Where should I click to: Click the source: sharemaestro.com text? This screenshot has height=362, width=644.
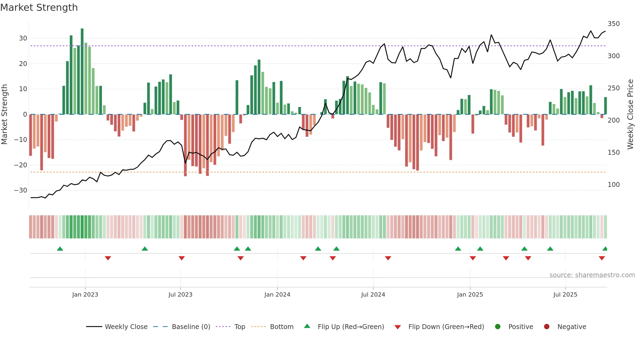(x=592, y=275)
